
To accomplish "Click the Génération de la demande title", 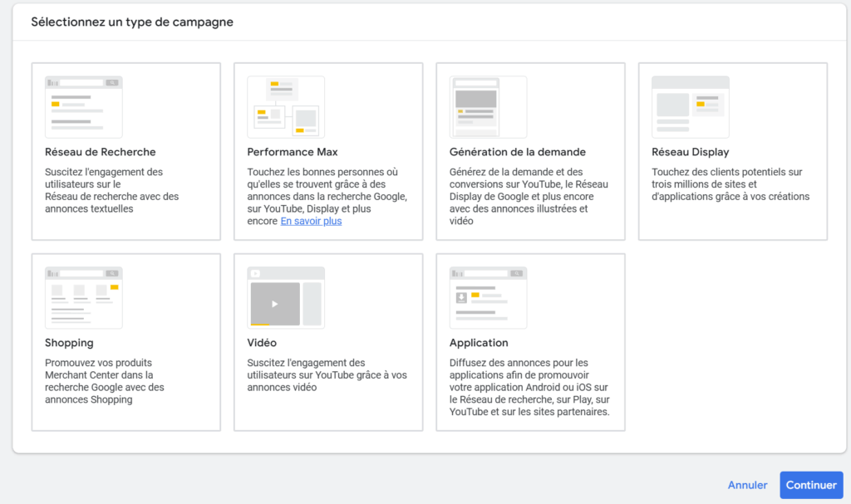I will click(517, 152).
